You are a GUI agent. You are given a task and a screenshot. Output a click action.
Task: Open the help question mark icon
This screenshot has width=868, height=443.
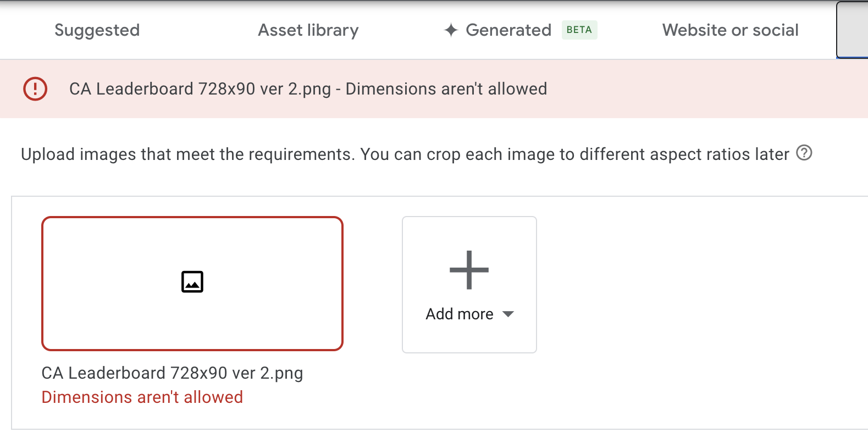pyautogui.click(x=804, y=153)
